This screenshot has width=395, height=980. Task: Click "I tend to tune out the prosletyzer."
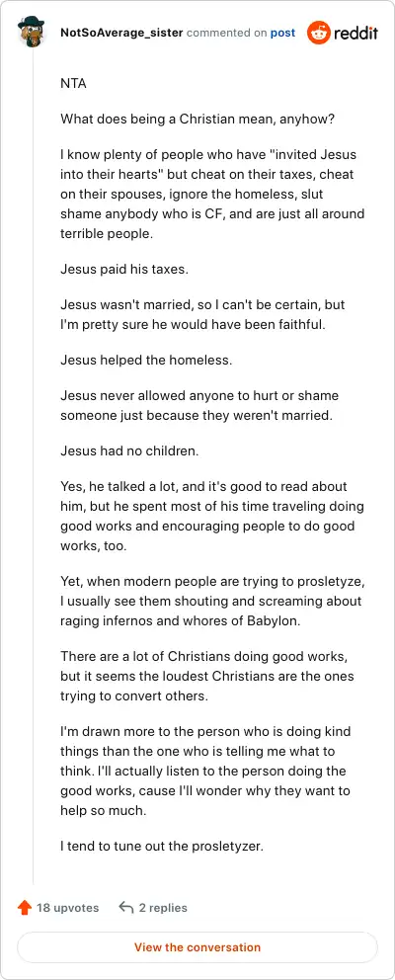[x=162, y=847]
